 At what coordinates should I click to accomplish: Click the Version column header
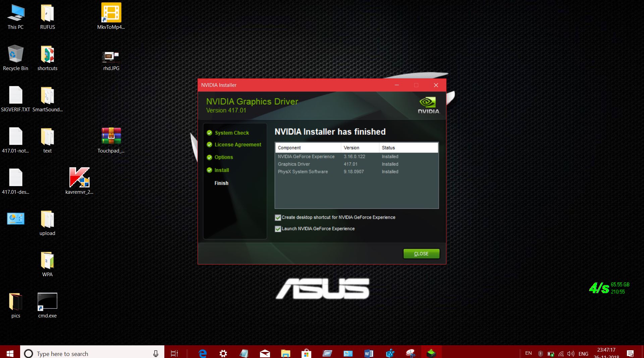tap(360, 147)
